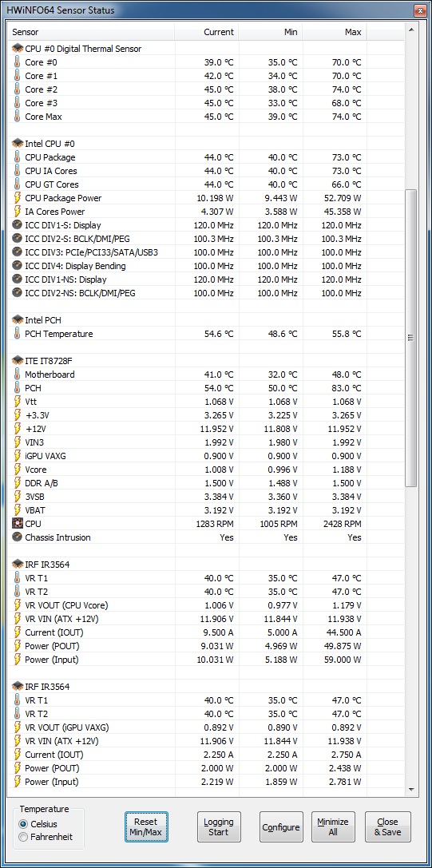Click the scrollbar up arrow

tap(411, 30)
